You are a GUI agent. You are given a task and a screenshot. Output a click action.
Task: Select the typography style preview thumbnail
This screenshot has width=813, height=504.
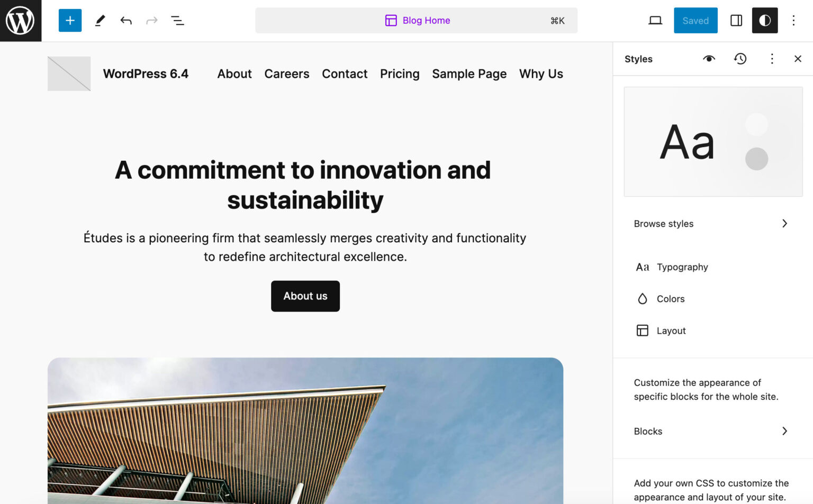click(713, 141)
